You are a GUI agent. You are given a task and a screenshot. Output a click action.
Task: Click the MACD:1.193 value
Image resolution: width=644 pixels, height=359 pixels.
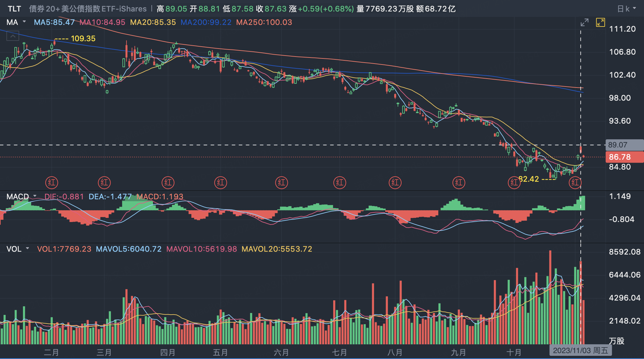coord(160,196)
